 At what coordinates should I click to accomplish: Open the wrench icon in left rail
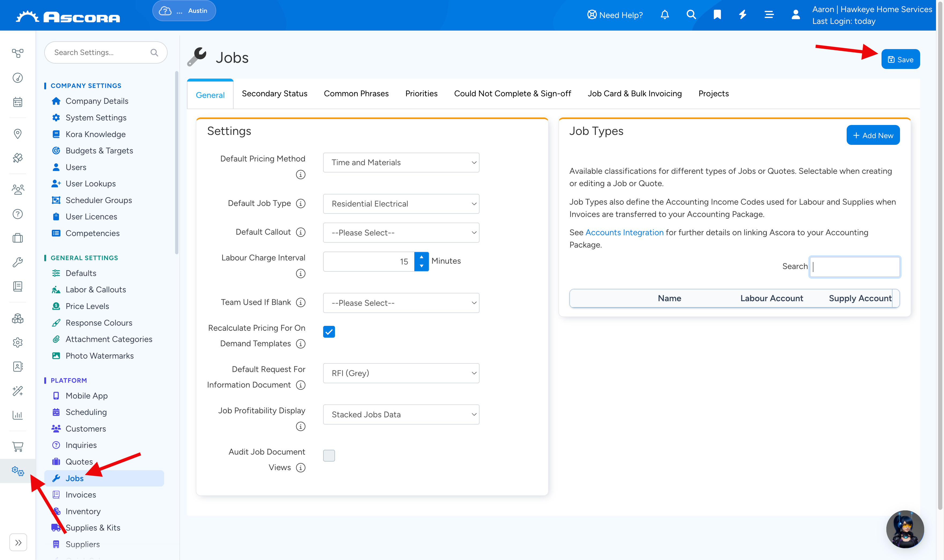pyautogui.click(x=18, y=262)
